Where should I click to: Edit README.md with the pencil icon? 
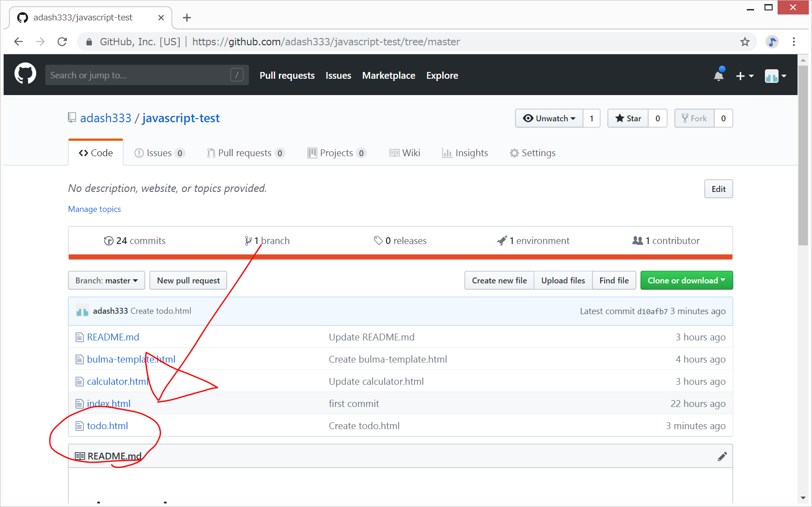[x=722, y=456]
